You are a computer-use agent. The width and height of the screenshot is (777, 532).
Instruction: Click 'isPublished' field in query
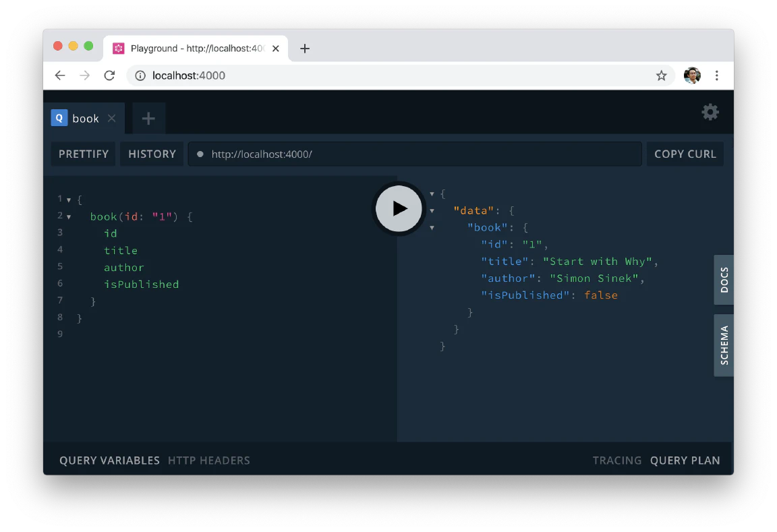coord(141,285)
